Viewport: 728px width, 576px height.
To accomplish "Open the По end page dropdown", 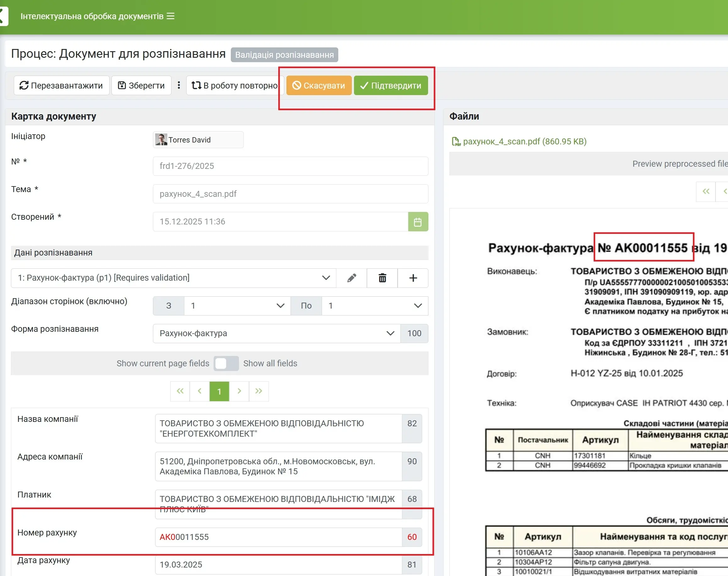I will tap(374, 305).
